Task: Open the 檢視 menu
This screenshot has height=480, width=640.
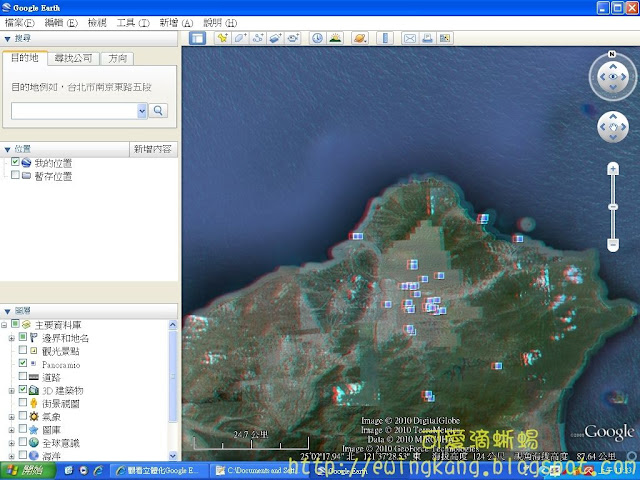Action: click(x=97, y=23)
